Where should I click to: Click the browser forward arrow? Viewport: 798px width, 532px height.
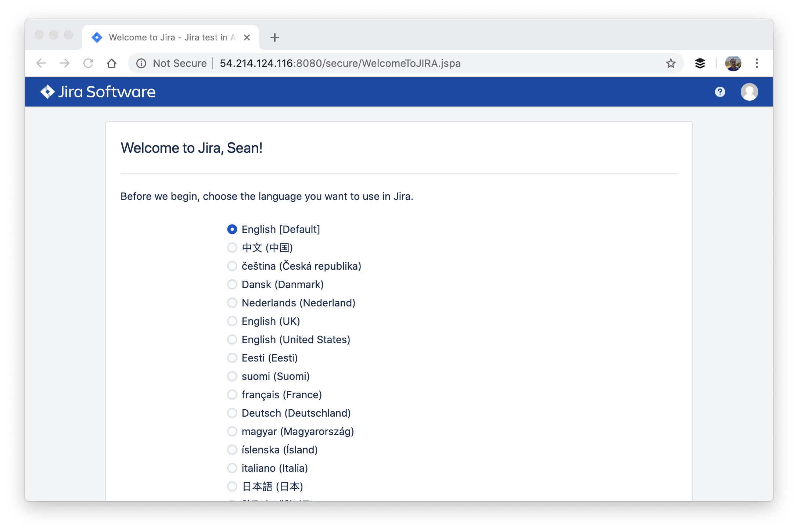point(65,63)
